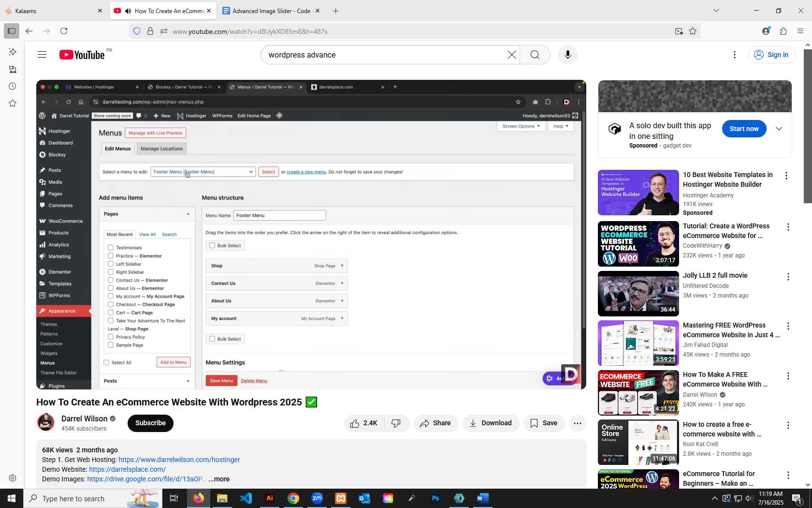The height and width of the screenshot is (508, 812).
Task: Reload the page in the browser toolbar
Action: [x=64, y=31]
